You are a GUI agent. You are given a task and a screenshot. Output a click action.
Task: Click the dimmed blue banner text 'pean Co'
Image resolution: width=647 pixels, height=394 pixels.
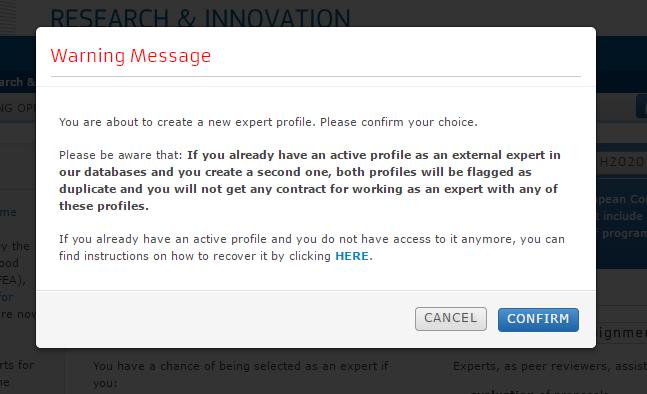622,200
